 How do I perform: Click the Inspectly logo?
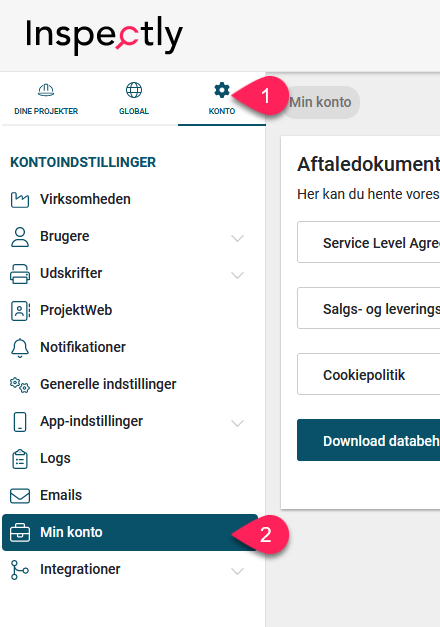(x=104, y=35)
